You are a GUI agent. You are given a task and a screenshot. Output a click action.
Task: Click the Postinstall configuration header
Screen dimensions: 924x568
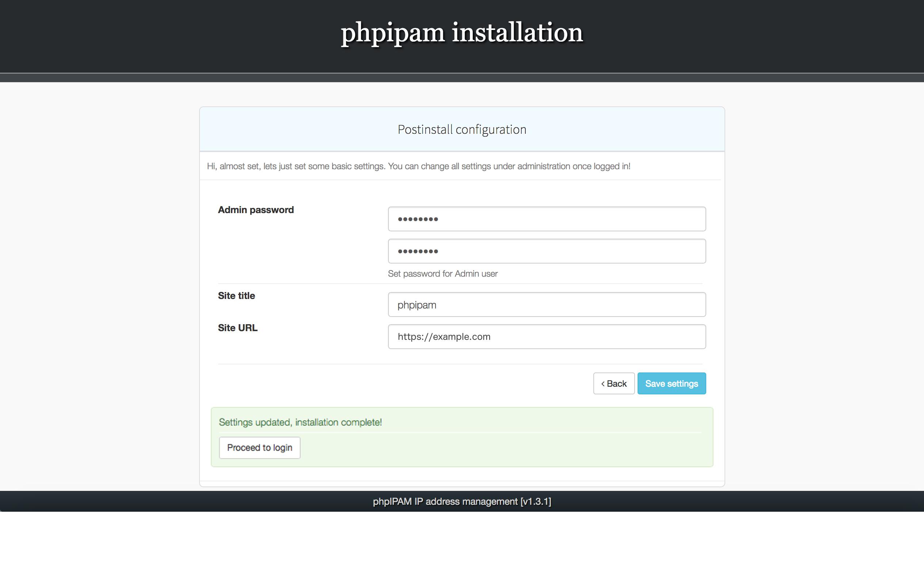pyautogui.click(x=462, y=129)
